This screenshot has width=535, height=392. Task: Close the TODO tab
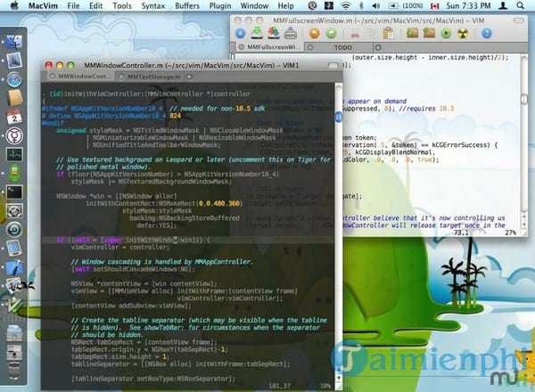point(310,48)
